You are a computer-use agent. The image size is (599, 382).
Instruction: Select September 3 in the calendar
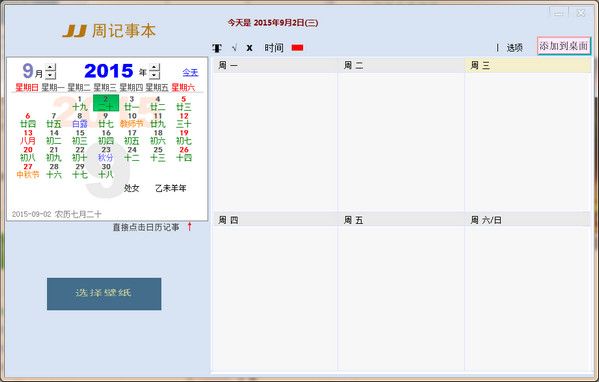tap(132, 103)
